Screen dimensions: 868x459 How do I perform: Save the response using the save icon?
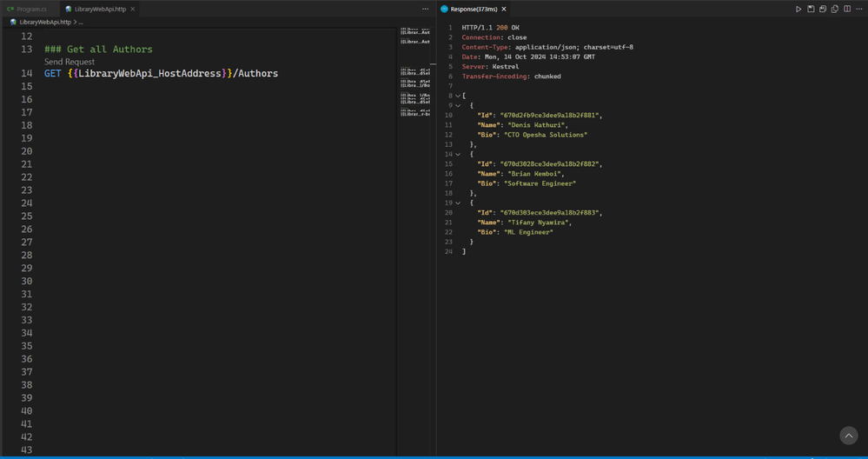[811, 9]
